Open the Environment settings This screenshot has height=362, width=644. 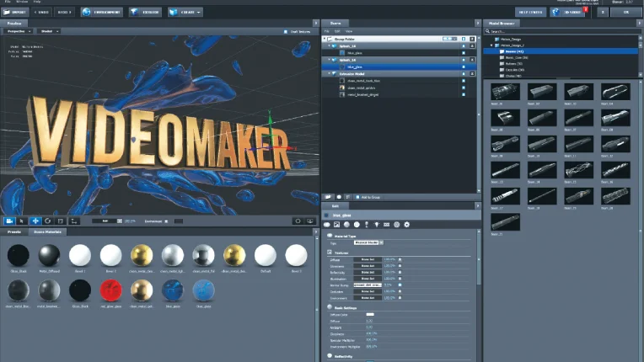[x=102, y=13]
